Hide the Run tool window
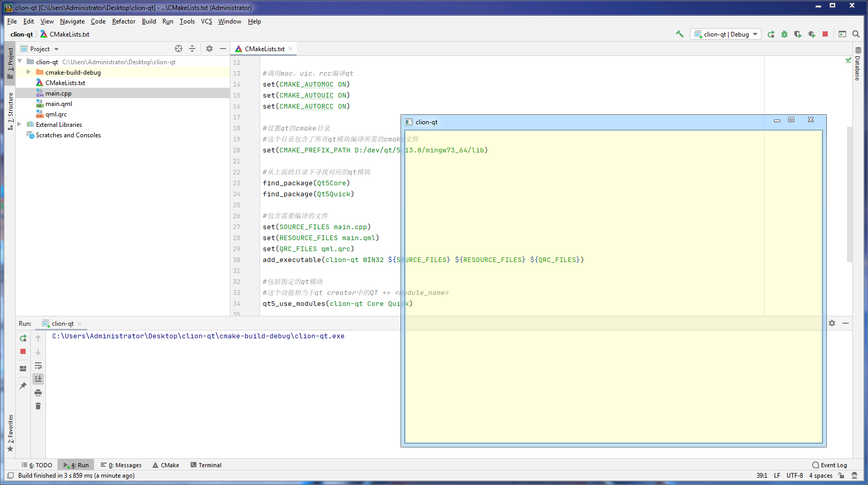The height and width of the screenshot is (485, 868). point(846,323)
